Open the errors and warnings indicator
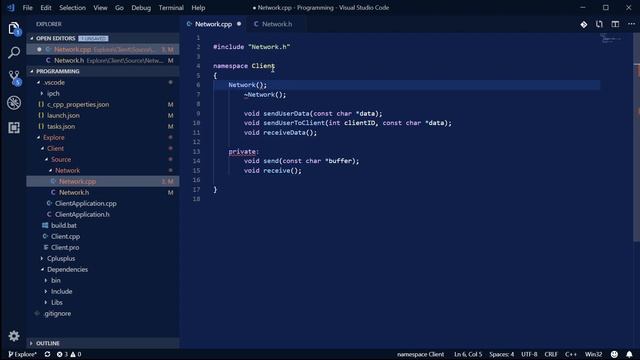 (x=69, y=354)
